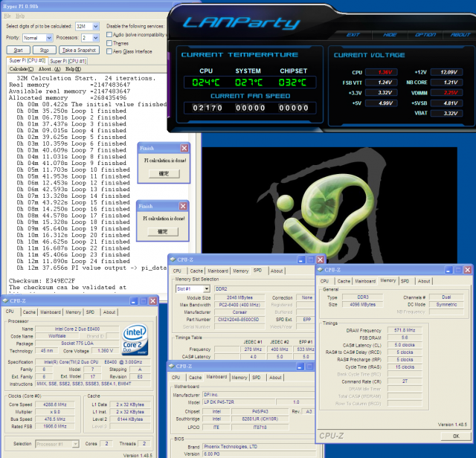This screenshot has width=476, height=458.
Task: Open SPD tab in CPU-Z memory window
Action: pos(405,281)
